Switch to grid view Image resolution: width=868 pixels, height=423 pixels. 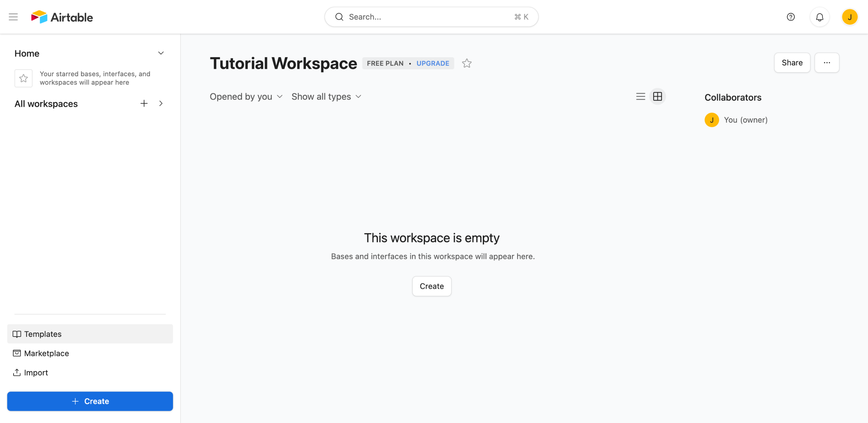click(657, 97)
